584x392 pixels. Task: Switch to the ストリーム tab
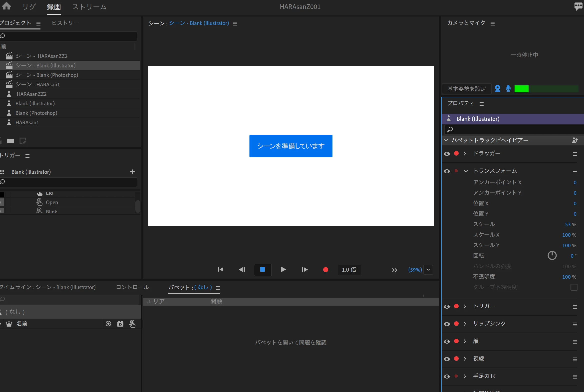coord(89,7)
